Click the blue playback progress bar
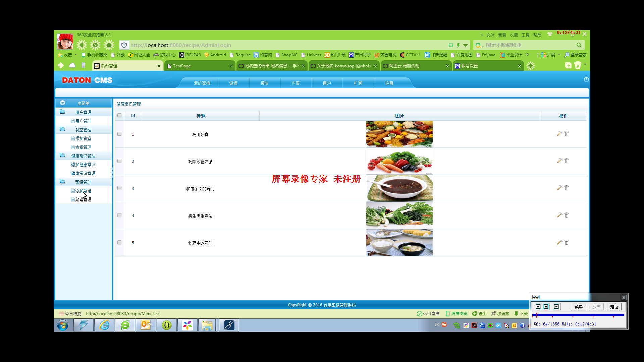Screen dimensions: 644x362 pos(578,315)
